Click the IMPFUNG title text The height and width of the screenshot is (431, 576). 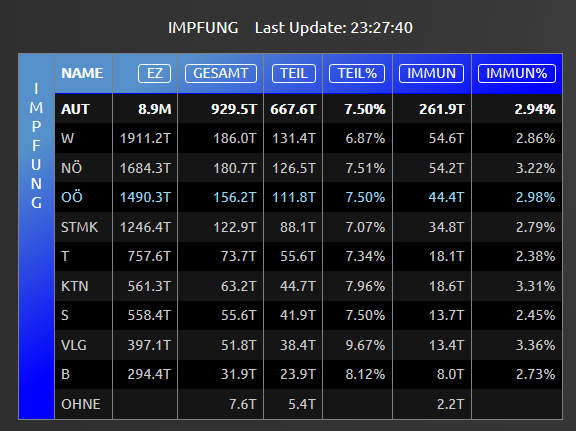click(x=203, y=28)
